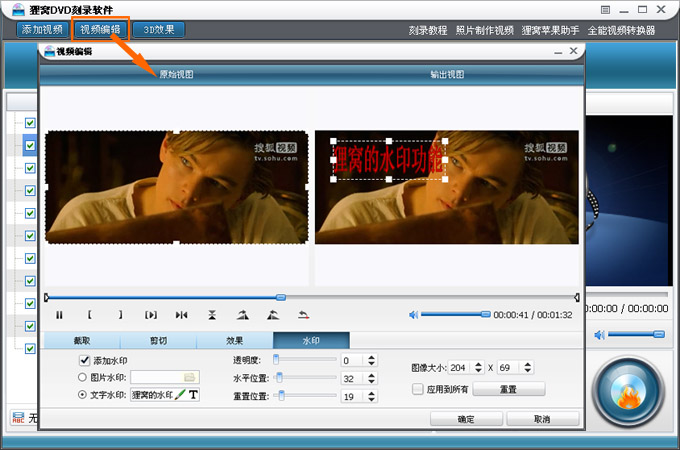The width and height of the screenshot is (680, 450).
Task: Decrease 垂直位置 value with the down arrow
Action: (x=371, y=399)
